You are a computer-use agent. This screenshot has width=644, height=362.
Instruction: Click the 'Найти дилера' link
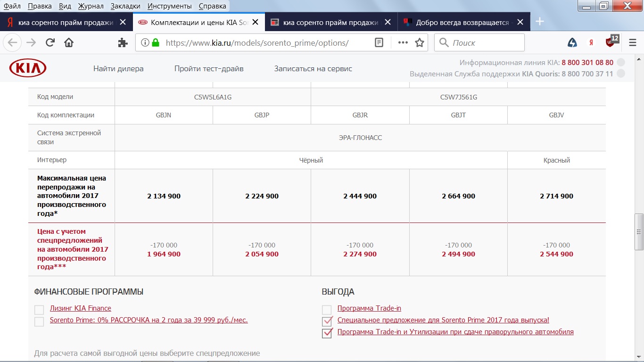[118, 69]
